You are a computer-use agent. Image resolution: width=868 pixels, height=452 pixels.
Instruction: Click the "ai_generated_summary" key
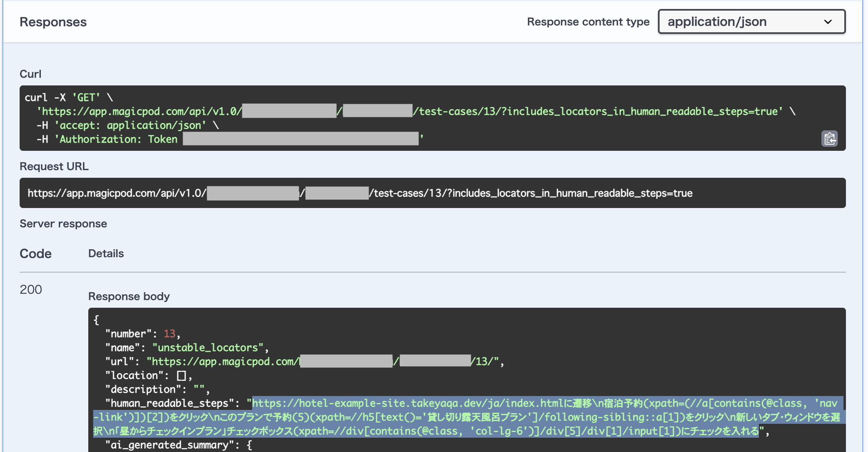pos(169,445)
